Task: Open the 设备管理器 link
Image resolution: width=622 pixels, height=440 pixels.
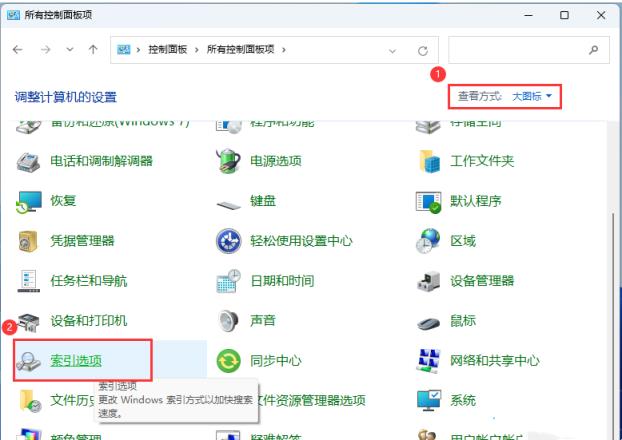Action: (x=482, y=281)
